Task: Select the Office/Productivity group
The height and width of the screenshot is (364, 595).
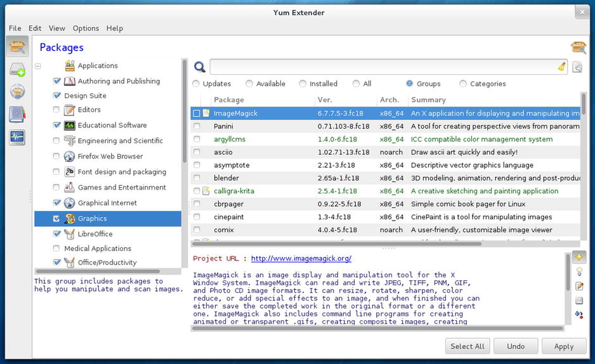Action: tap(108, 263)
